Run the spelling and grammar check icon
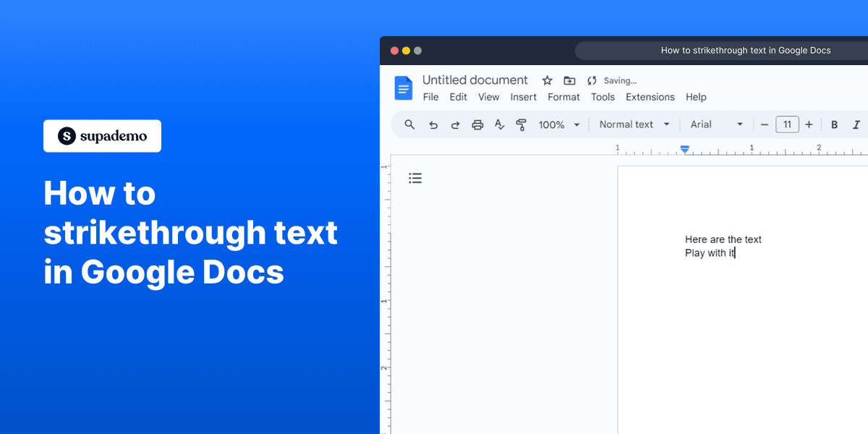 click(499, 124)
